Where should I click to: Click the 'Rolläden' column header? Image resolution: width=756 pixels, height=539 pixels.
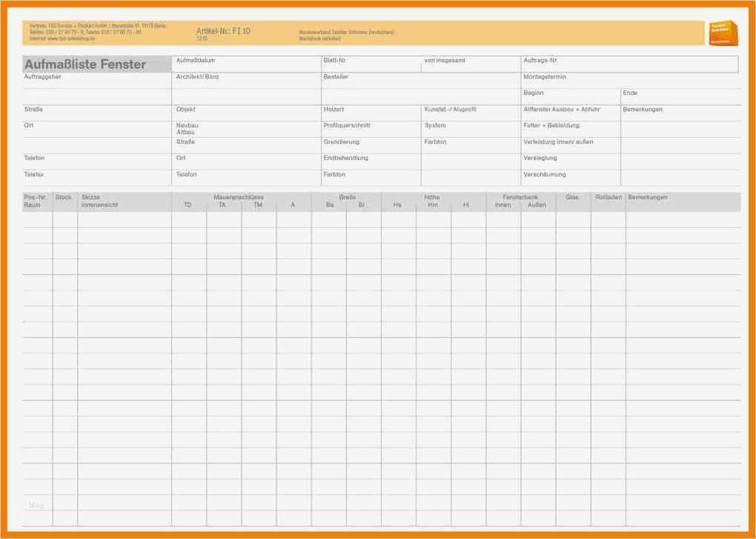[609, 197]
